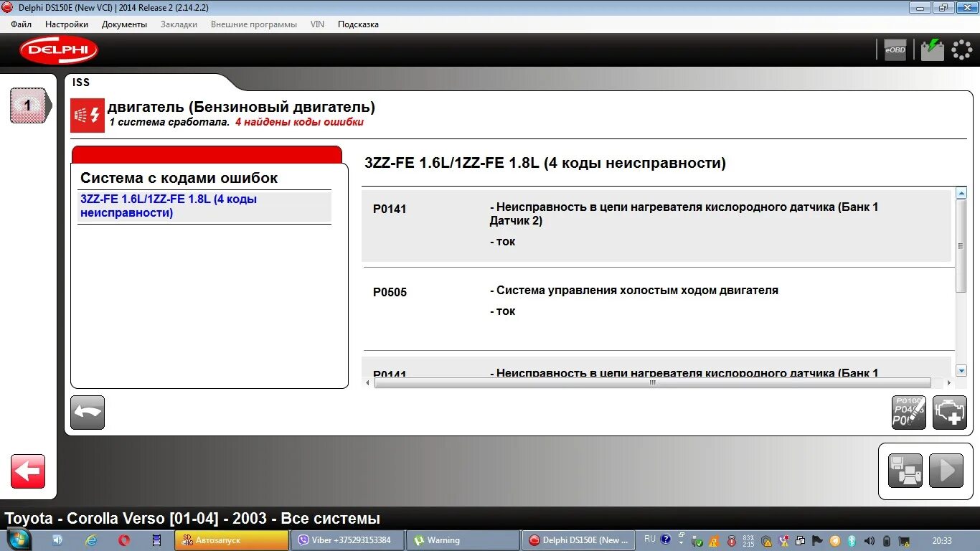
Task: Open the Файл menu
Action: point(22,24)
